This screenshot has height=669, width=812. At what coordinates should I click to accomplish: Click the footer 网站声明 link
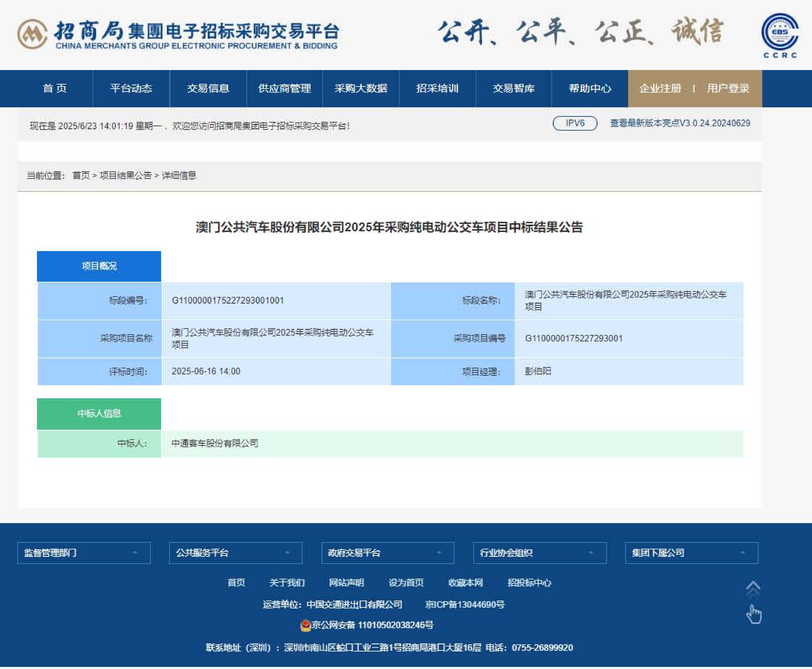click(346, 583)
